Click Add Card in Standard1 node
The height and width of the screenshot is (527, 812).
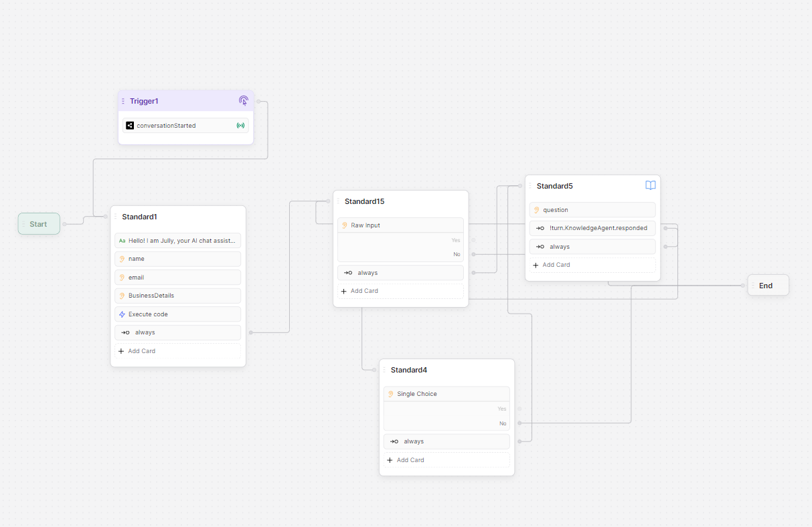point(141,351)
